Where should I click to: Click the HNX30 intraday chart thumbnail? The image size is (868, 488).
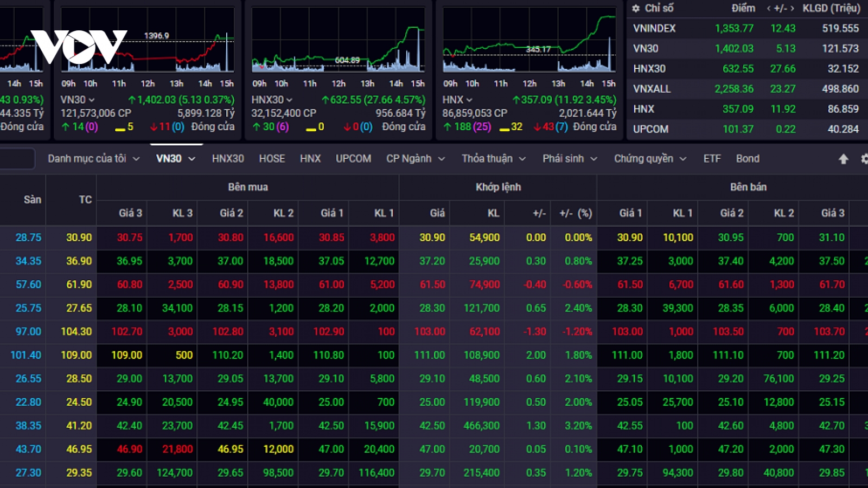pyautogui.click(x=339, y=39)
